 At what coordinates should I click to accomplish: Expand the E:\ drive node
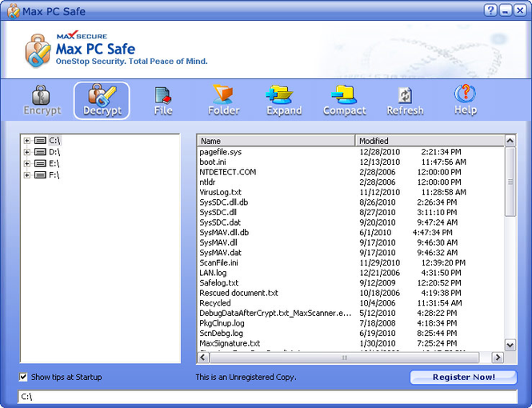(x=27, y=163)
